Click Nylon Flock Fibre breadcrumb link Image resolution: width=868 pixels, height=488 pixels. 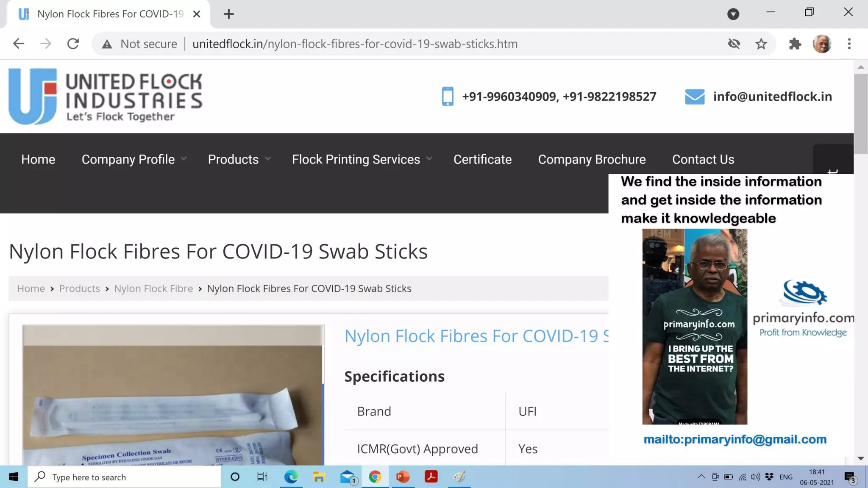(153, 288)
